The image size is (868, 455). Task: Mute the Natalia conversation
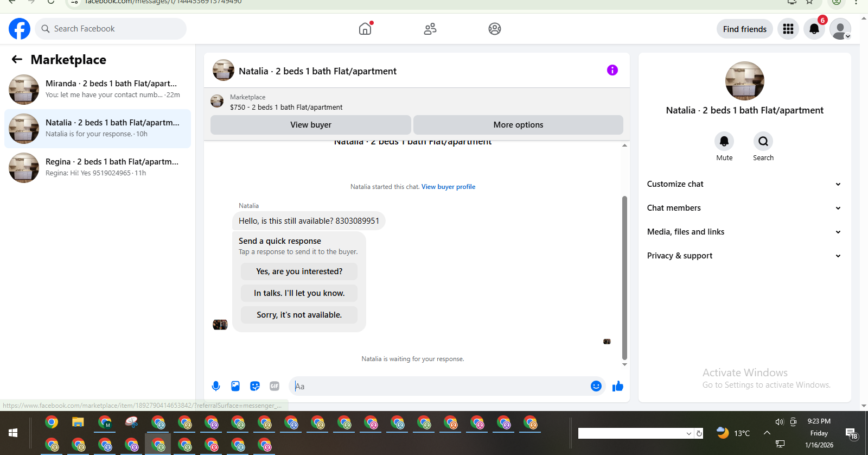[724, 141]
